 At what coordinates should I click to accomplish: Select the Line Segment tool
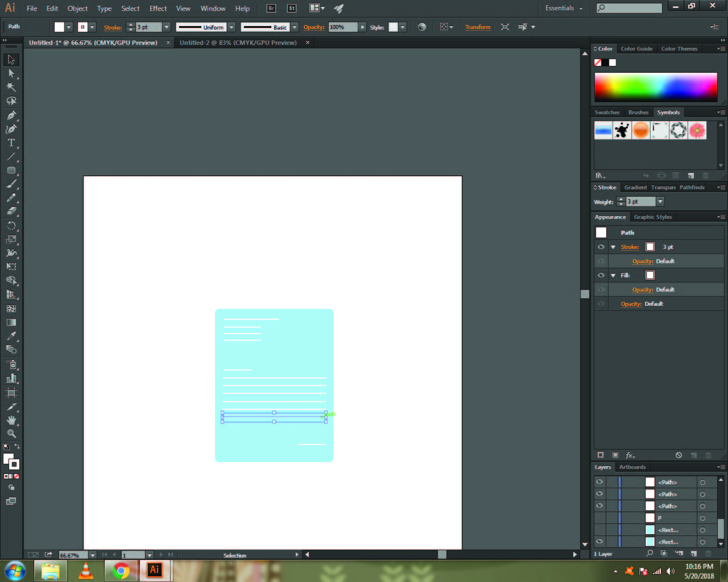click(x=11, y=156)
